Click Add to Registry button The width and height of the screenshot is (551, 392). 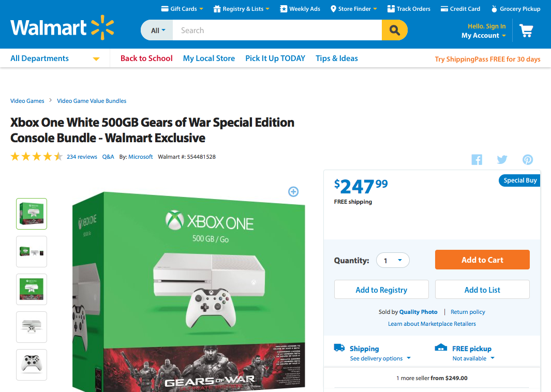[381, 290]
